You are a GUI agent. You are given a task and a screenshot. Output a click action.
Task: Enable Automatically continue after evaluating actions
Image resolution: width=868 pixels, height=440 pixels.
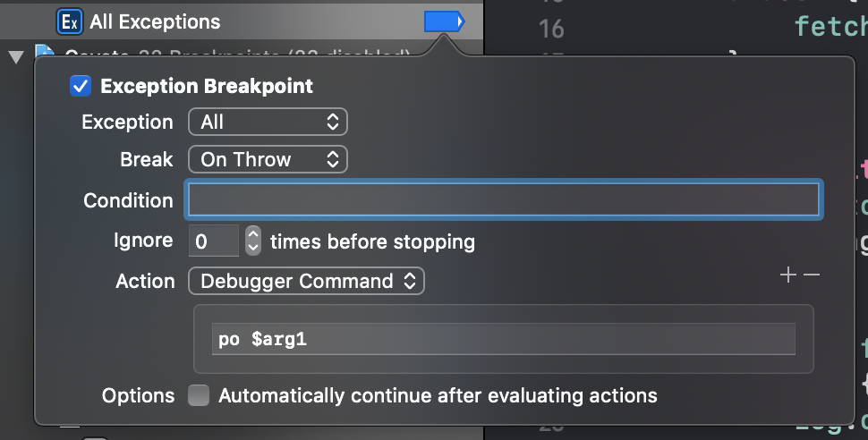coord(199,395)
